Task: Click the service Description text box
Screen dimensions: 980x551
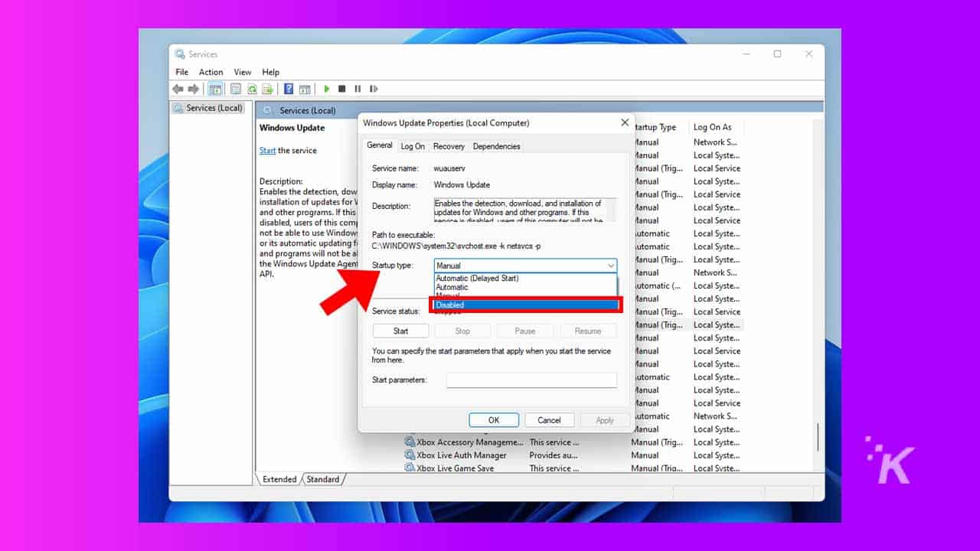Action: 525,210
